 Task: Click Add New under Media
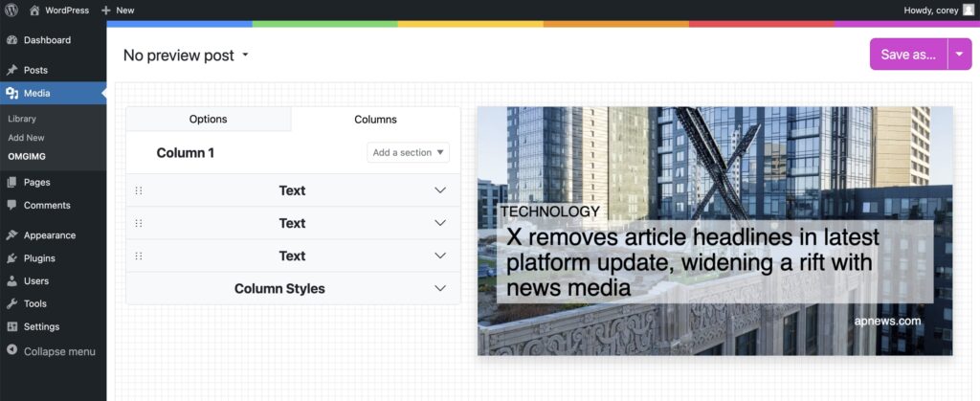click(x=26, y=138)
